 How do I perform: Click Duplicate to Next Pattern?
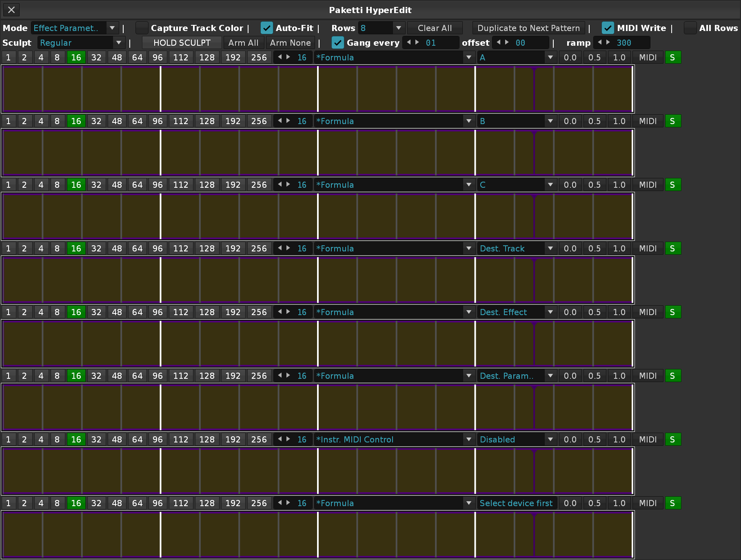[x=529, y=28]
